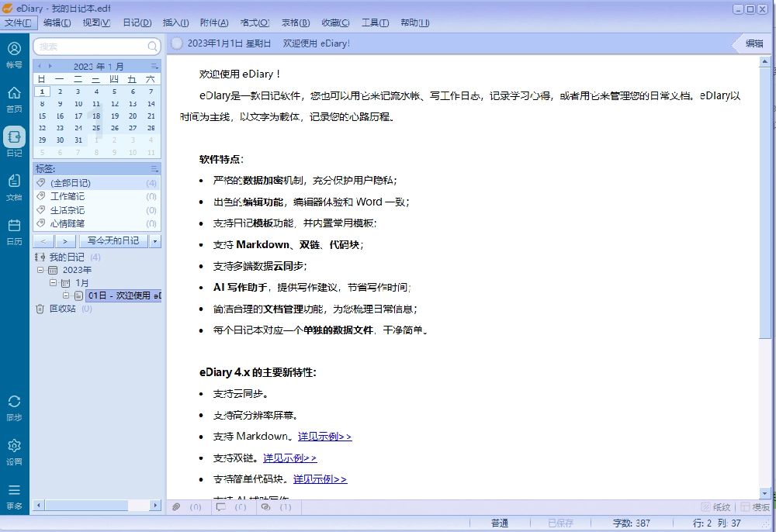Click the 纸纹 paper texture button
Viewport: 776px width, 532px height.
tap(715, 506)
